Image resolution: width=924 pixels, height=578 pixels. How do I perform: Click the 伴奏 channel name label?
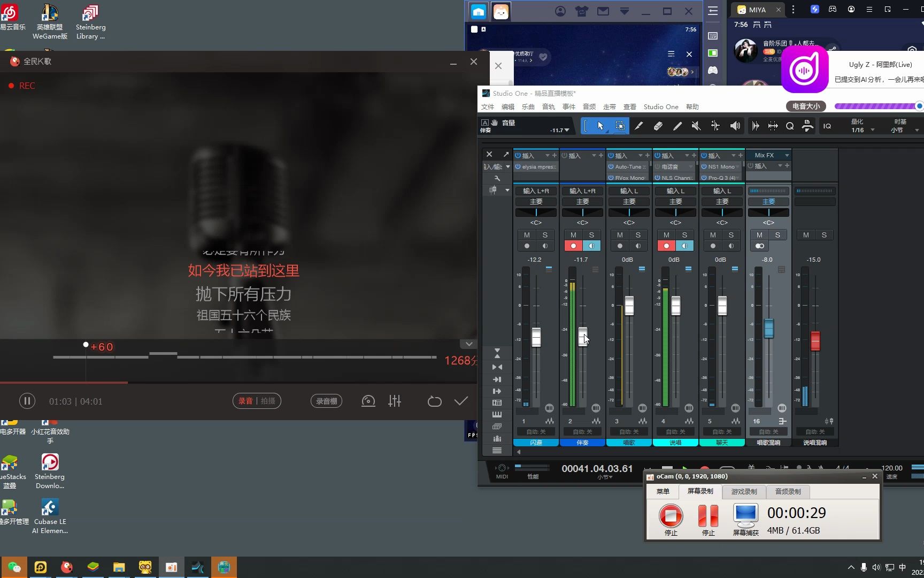(582, 443)
